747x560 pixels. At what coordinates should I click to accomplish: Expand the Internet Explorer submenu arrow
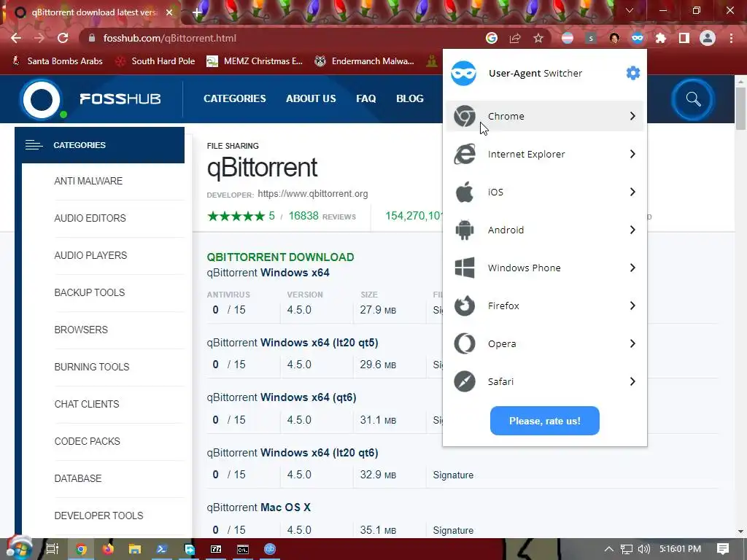tap(632, 154)
